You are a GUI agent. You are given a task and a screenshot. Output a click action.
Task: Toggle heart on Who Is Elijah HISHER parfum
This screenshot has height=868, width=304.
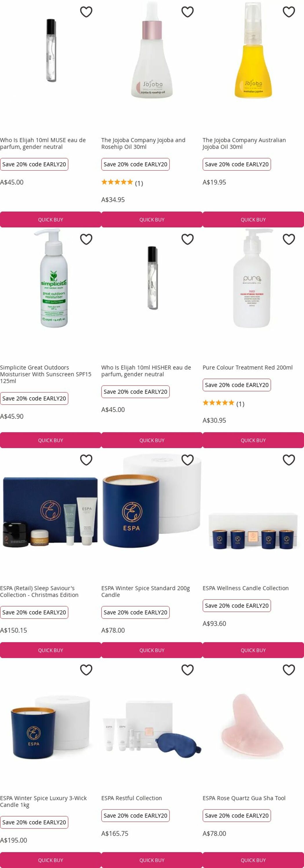point(188,239)
